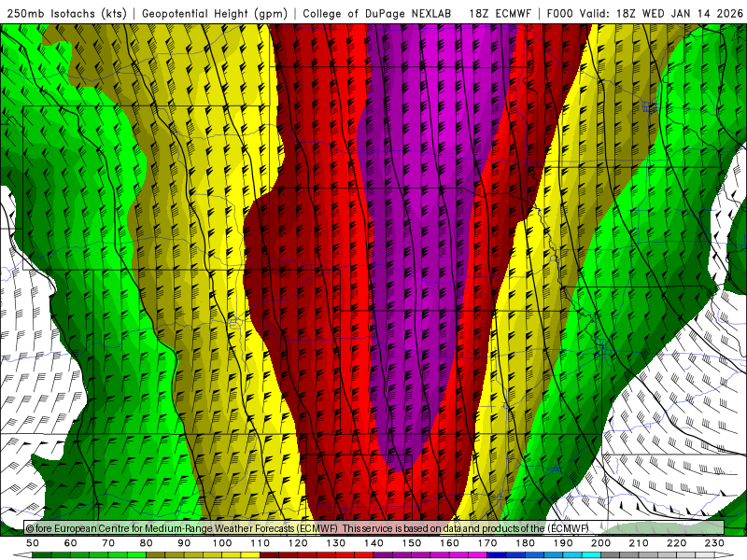
Task: Click the legend value 150
Action: 411,543
